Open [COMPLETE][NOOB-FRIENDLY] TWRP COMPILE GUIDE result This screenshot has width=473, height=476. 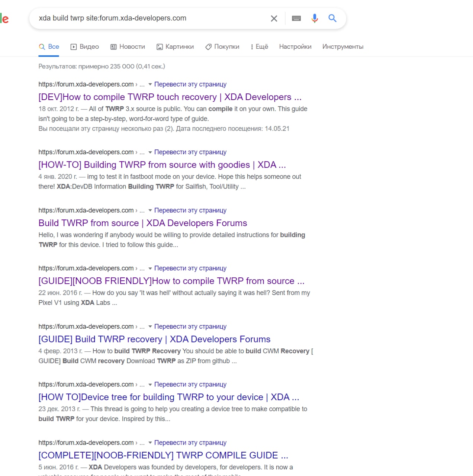coord(163,455)
